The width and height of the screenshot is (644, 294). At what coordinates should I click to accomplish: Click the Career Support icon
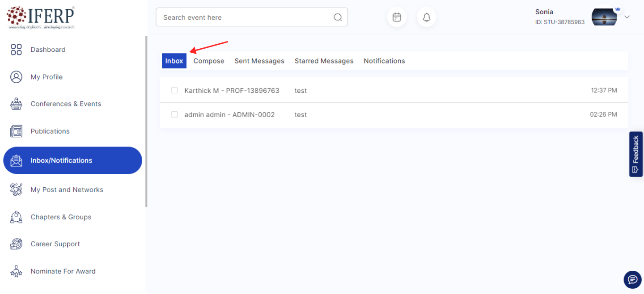tap(16, 244)
